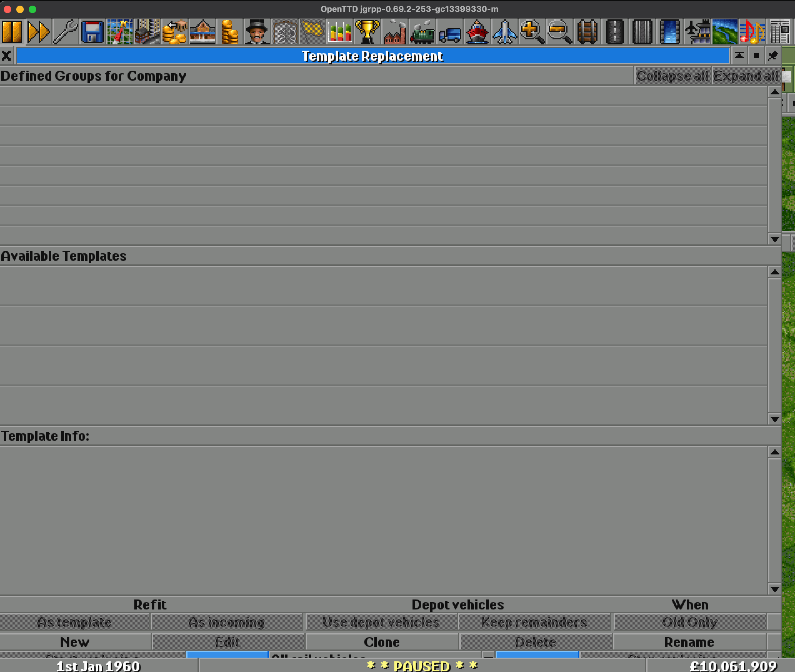795x672 pixels.
Task: Open save game floppy disk icon
Action: pos(92,32)
